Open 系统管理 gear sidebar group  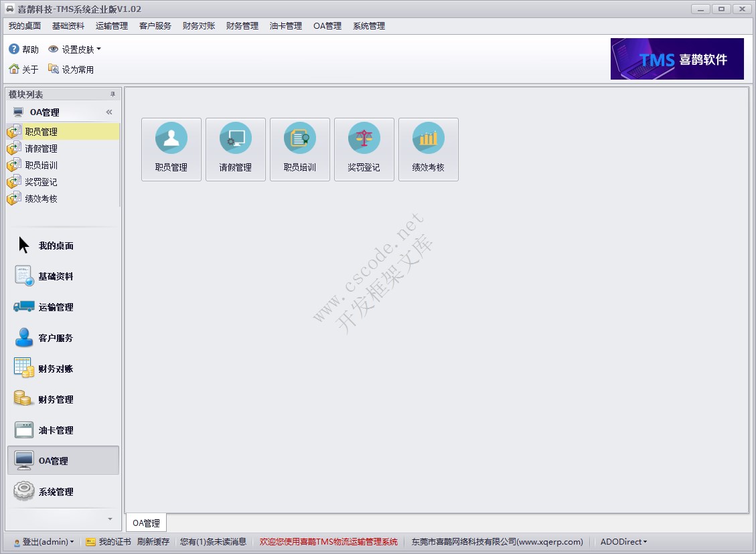pyautogui.click(x=63, y=491)
